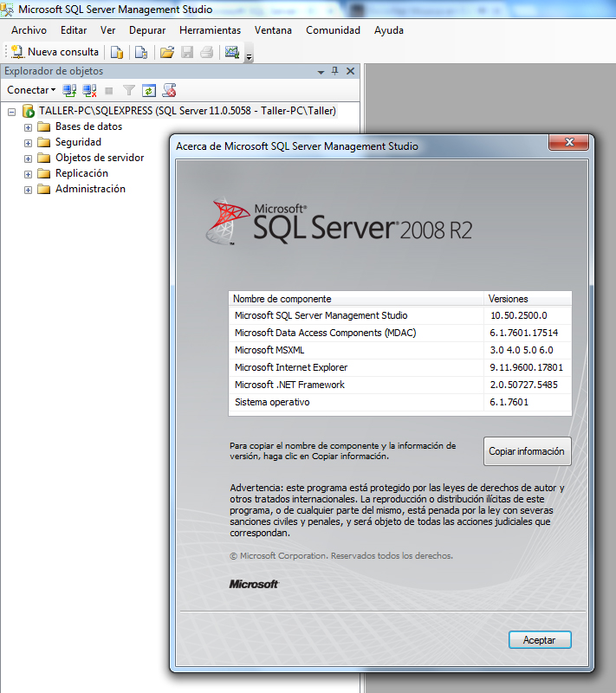
Task: Open the Herramientas menu
Action: pyautogui.click(x=210, y=30)
